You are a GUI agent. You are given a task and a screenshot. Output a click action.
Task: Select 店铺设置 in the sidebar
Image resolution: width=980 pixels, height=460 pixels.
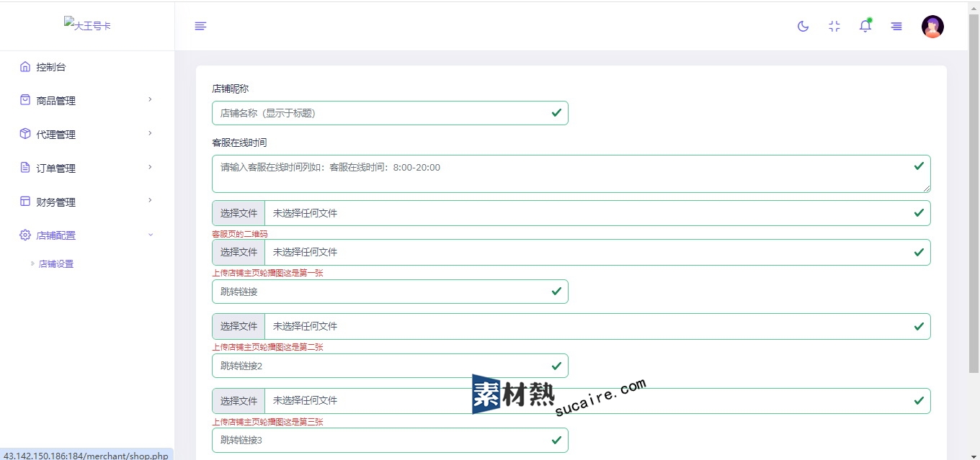tap(56, 264)
